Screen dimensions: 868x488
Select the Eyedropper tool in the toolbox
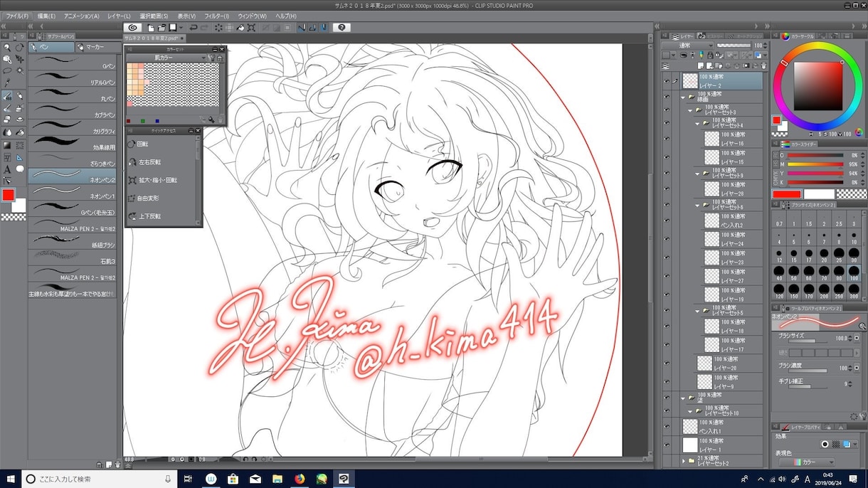pos(7,83)
